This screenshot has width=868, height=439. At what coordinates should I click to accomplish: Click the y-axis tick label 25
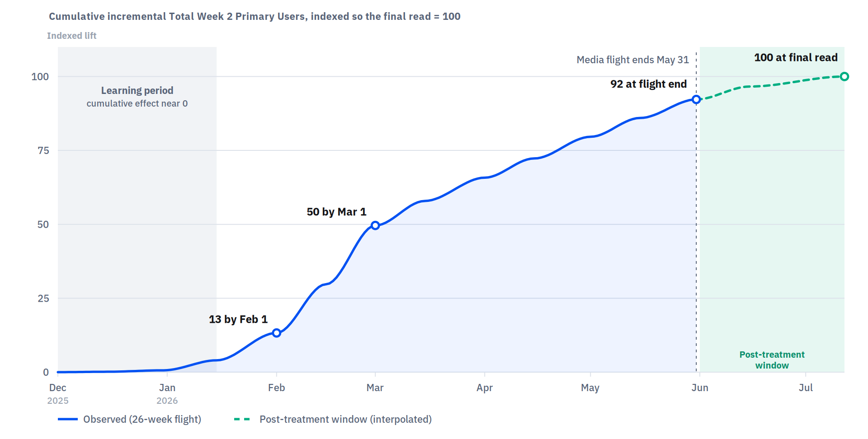(43, 299)
